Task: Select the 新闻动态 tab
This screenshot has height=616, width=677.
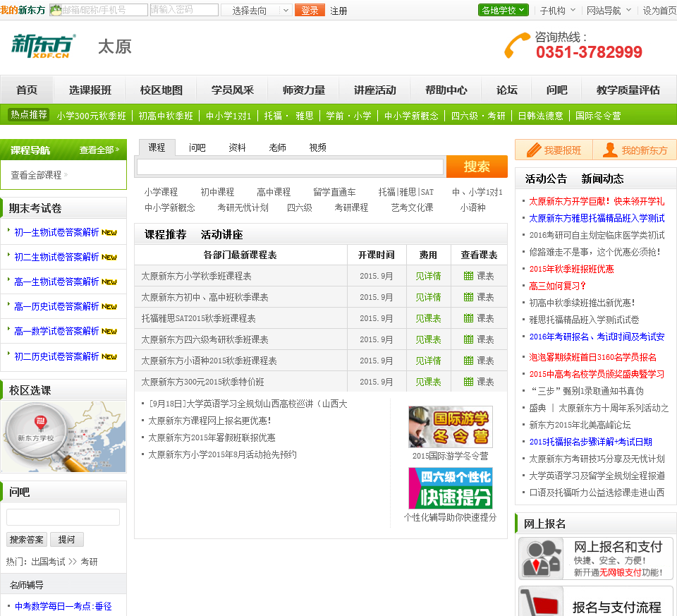Action: [x=602, y=179]
